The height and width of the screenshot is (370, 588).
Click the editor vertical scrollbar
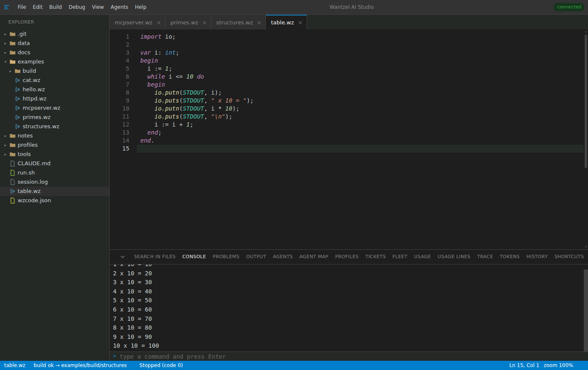click(586, 101)
